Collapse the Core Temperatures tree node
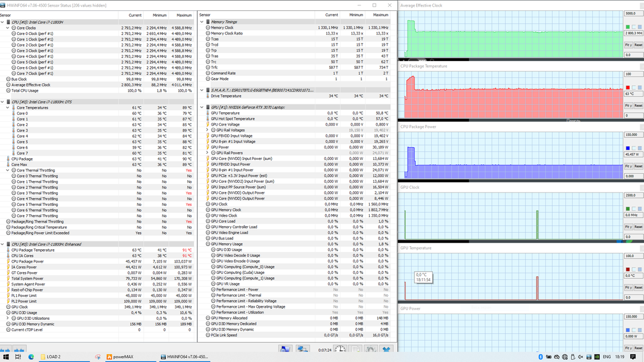Image resolution: width=644 pixels, height=362 pixels. (x=8, y=107)
